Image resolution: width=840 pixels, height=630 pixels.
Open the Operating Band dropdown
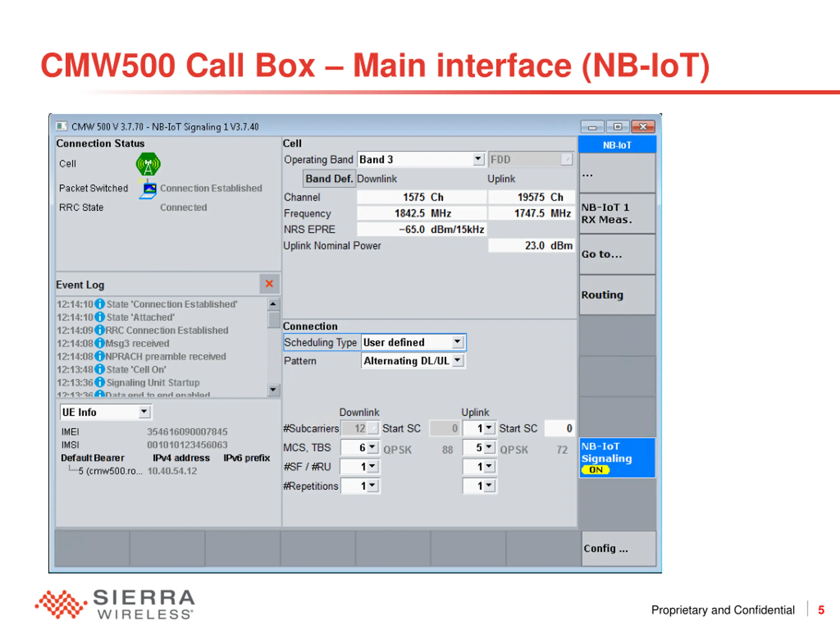coord(478,159)
